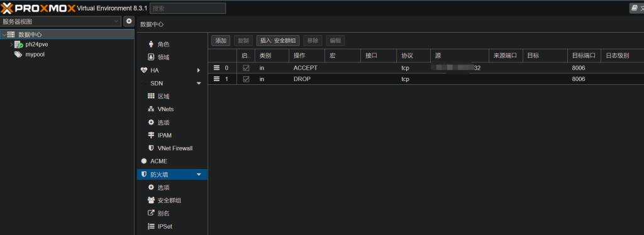Click the IPSet list icon
This screenshot has width=644, height=235.
[151, 226]
